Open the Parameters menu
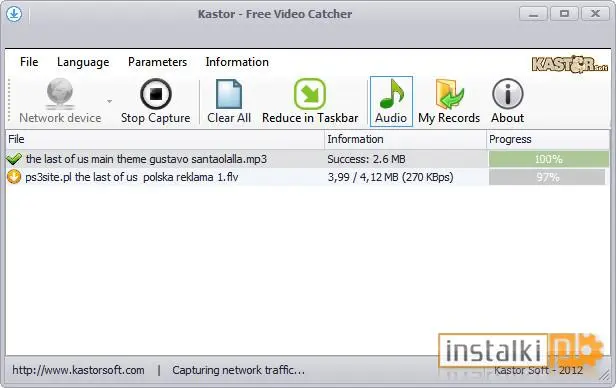 click(x=158, y=62)
